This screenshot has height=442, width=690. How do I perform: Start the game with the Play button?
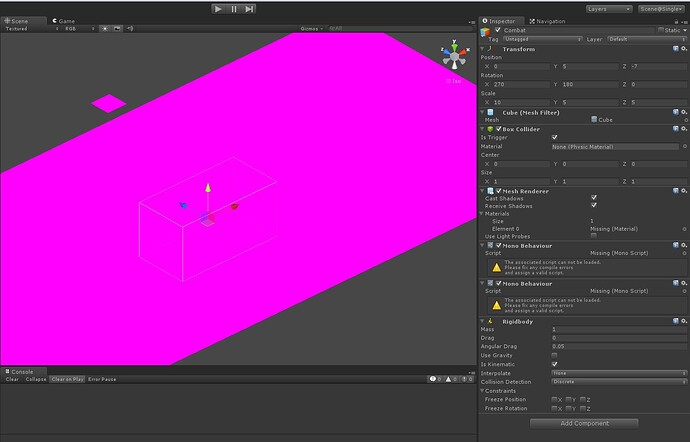click(218, 9)
